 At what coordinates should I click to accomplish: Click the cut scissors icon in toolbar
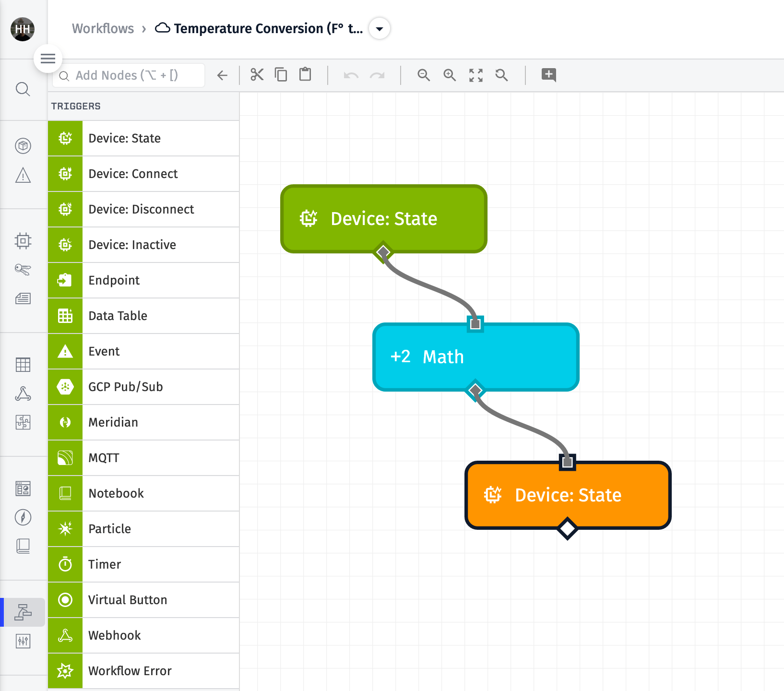tap(257, 75)
